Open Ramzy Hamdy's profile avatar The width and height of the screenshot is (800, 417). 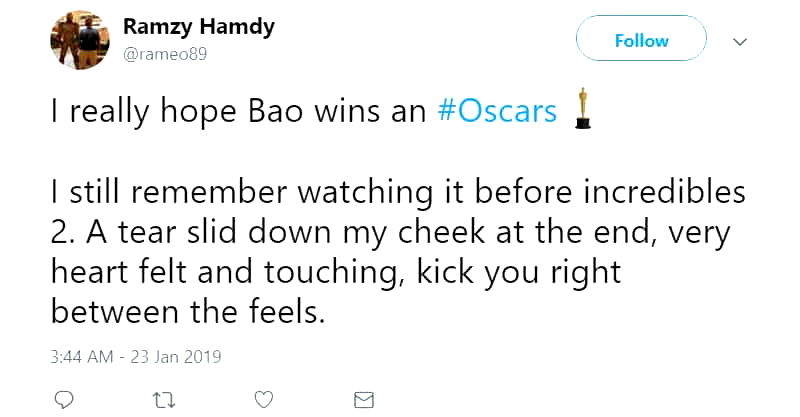[x=79, y=40]
